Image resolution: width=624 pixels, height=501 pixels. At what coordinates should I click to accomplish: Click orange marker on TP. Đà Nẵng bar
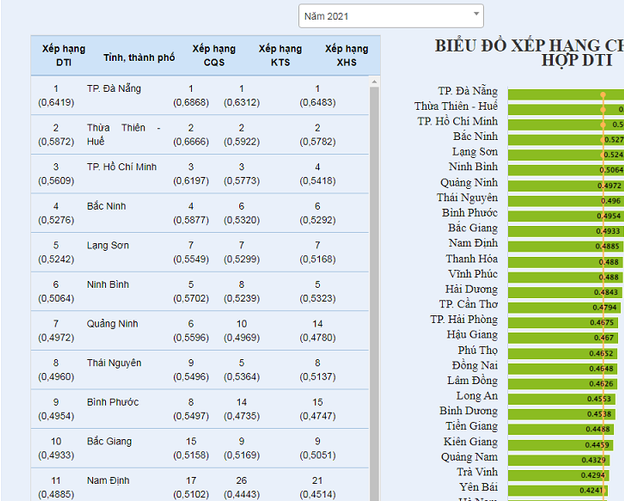pyautogui.click(x=603, y=96)
